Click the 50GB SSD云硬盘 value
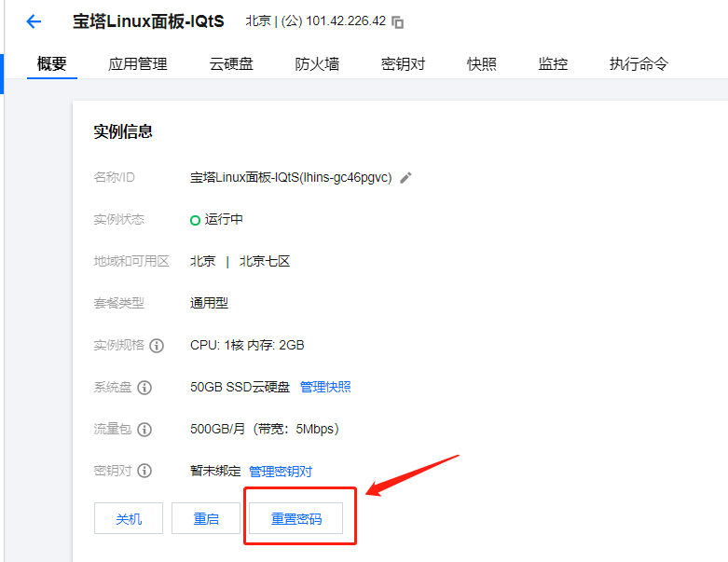This screenshot has height=562, width=728. [x=240, y=387]
